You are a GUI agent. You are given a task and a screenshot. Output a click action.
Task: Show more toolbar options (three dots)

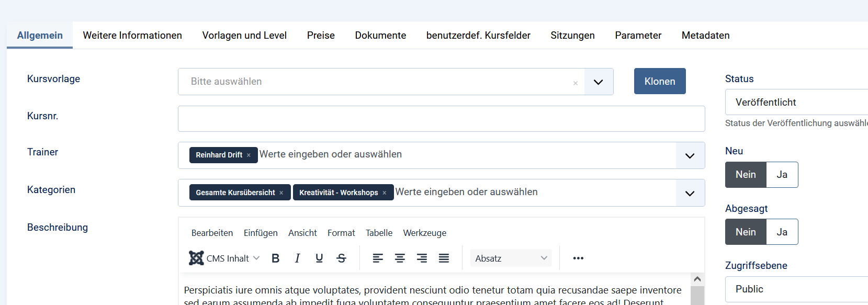coord(578,258)
